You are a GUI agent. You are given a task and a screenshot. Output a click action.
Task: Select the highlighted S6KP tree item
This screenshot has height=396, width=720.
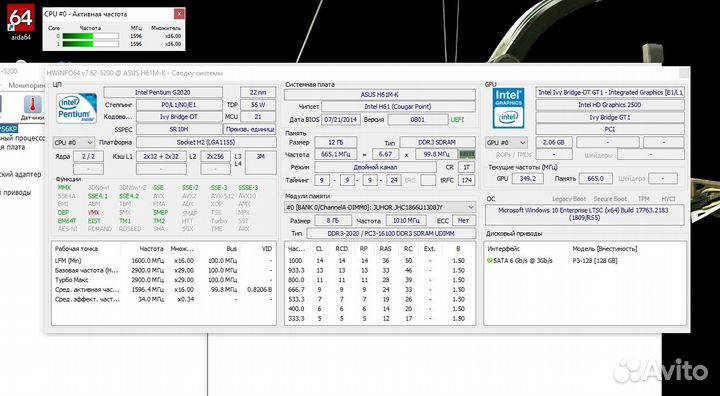pos(9,129)
